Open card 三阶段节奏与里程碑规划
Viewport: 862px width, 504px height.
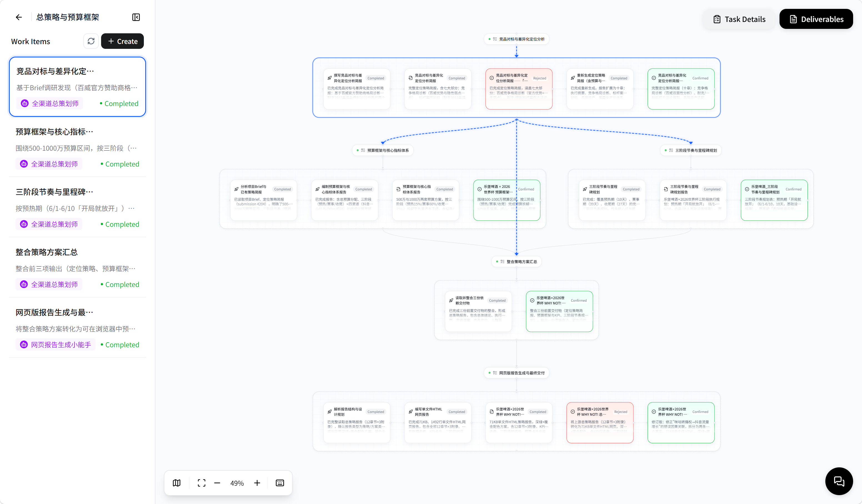tap(612, 200)
